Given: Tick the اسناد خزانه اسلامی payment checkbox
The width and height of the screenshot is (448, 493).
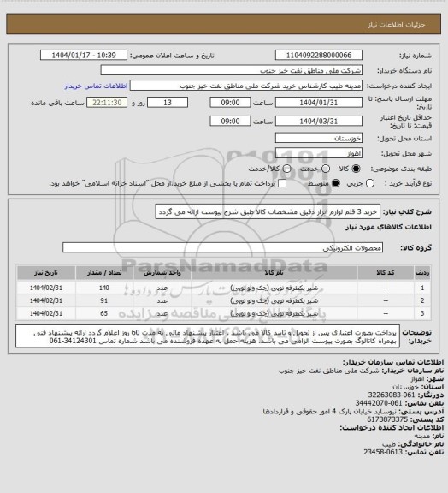Looking at the screenshot, I should (282, 183).
